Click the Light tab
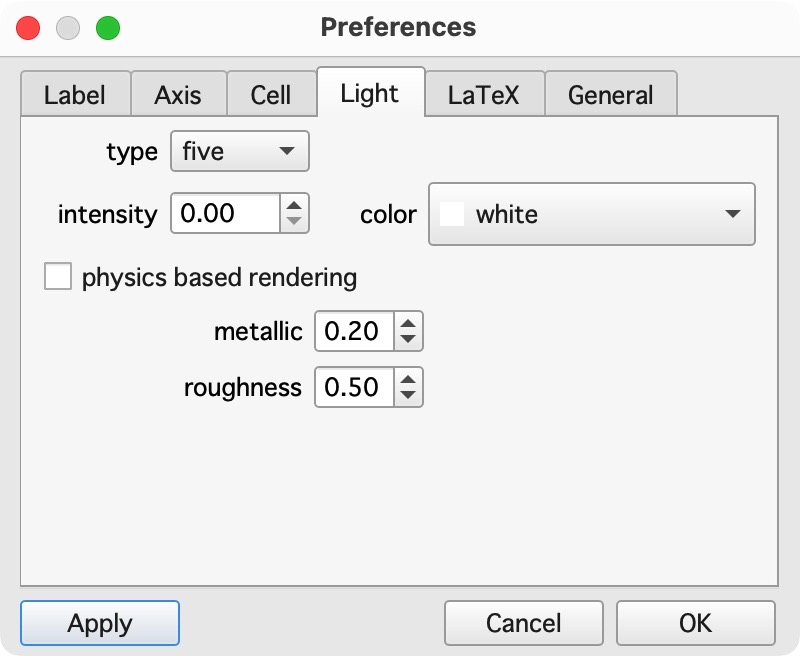This screenshot has height=656, width=800. pos(370,92)
